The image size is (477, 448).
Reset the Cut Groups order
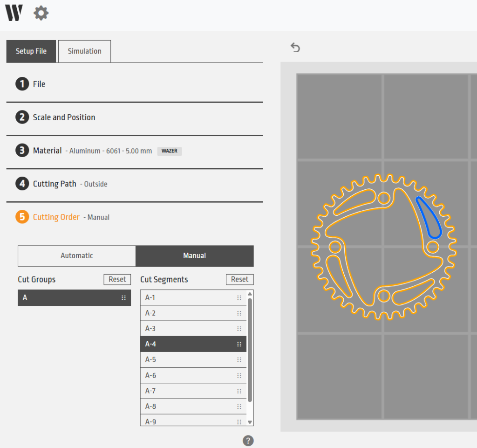117,279
